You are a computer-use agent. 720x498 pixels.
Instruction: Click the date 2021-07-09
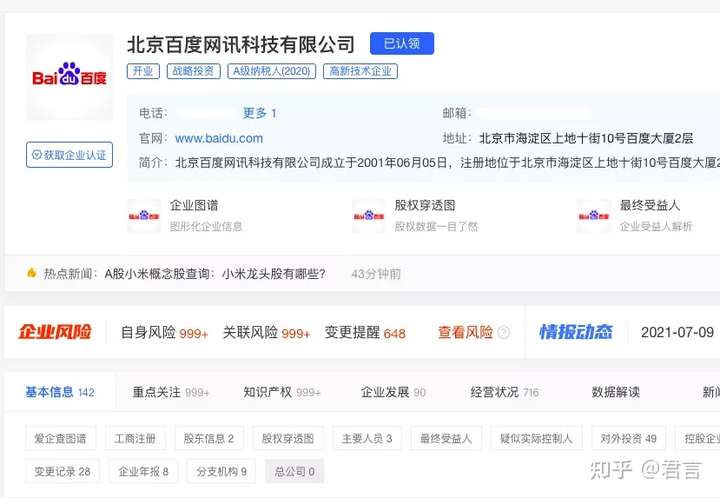tap(677, 332)
